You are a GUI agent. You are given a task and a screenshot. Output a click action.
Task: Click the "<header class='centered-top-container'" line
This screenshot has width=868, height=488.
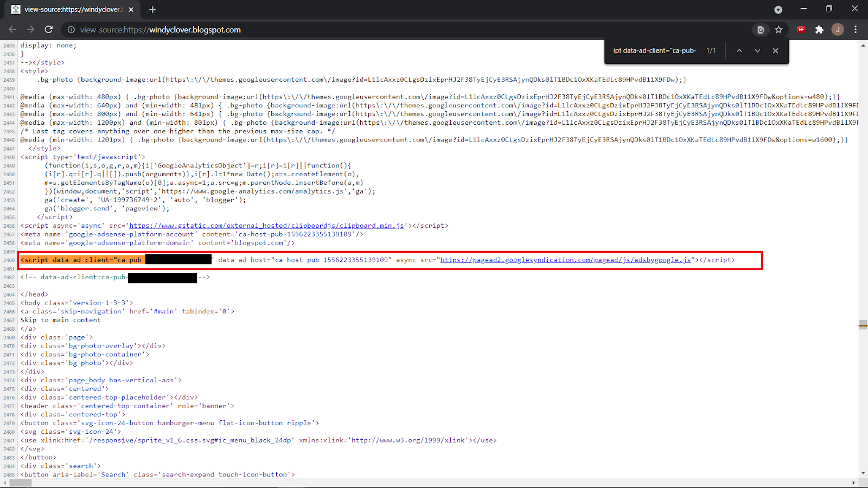point(127,406)
